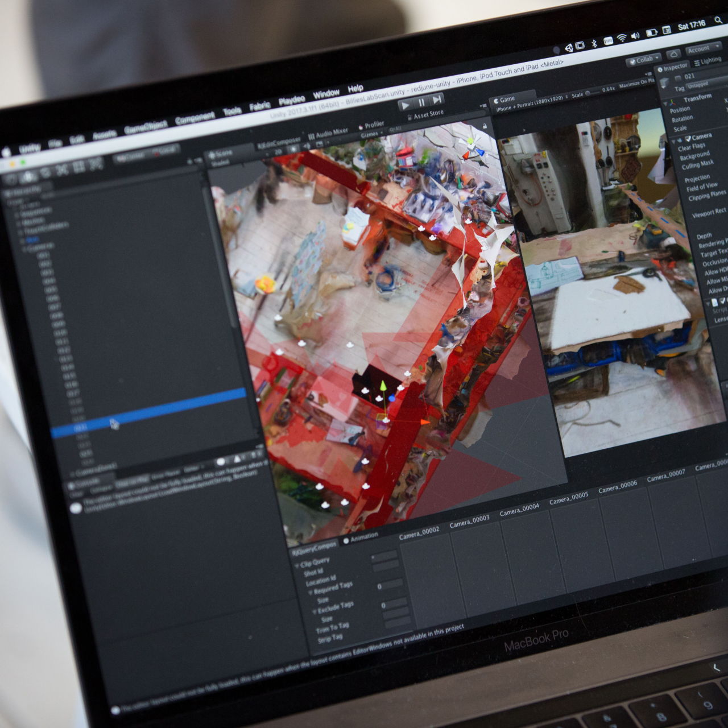
Task: Edit the object name field 021
Action: coord(705,74)
